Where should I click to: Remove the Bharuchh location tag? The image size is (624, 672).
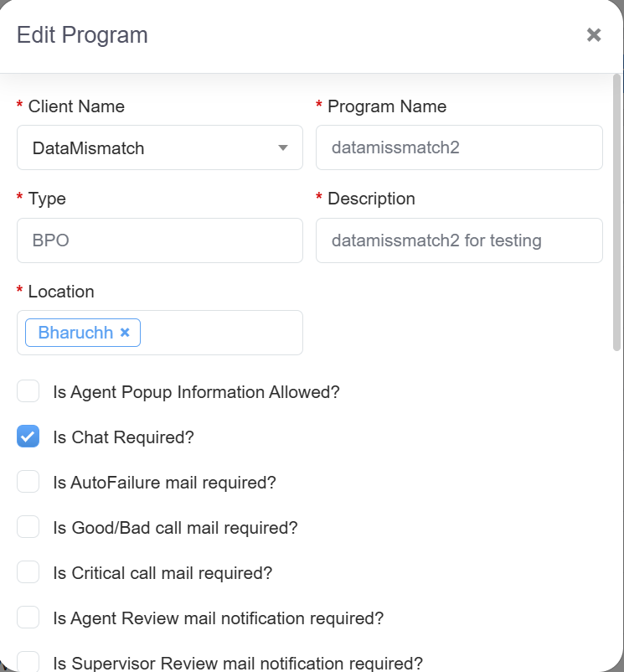click(x=125, y=333)
